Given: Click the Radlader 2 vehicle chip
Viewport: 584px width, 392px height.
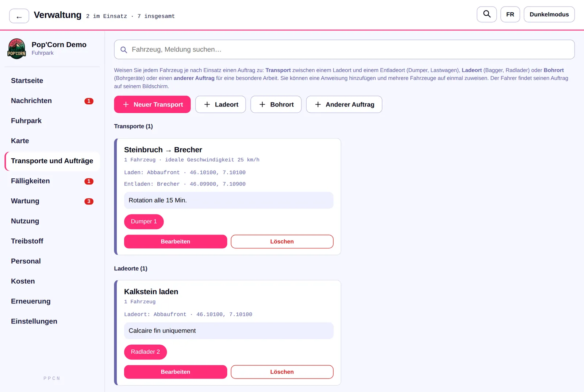Looking at the screenshot, I should (x=145, y=352).
